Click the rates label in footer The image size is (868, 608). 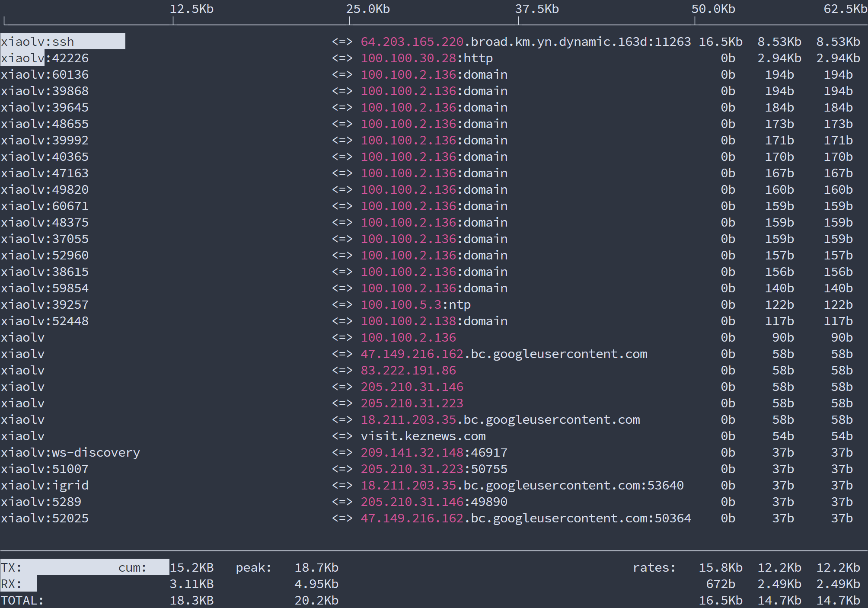tap(654, 567)
